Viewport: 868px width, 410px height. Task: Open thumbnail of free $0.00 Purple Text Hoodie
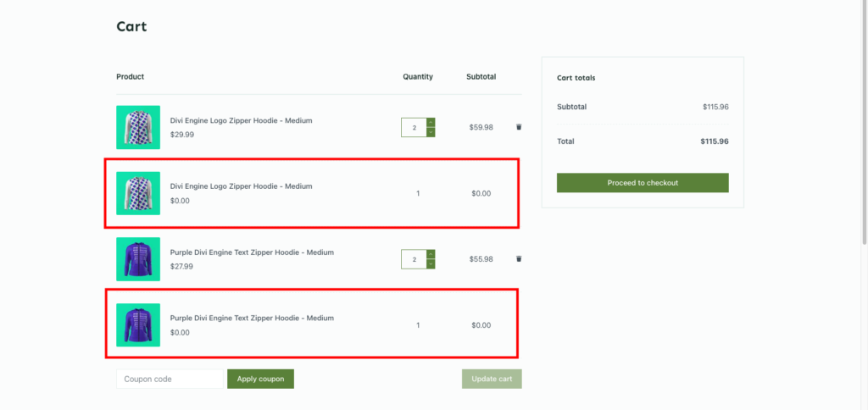138,324
